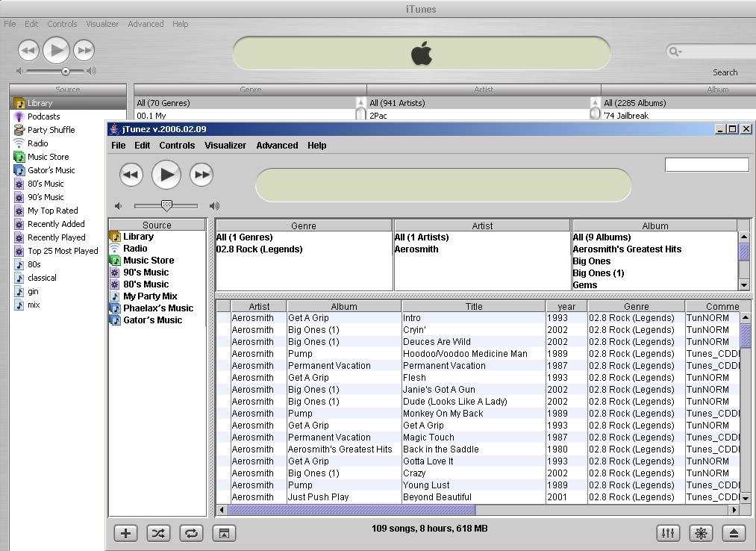Open the equalizer in jTunez
Viewport: 756px width, 551px height.
(x=668, y=533)
